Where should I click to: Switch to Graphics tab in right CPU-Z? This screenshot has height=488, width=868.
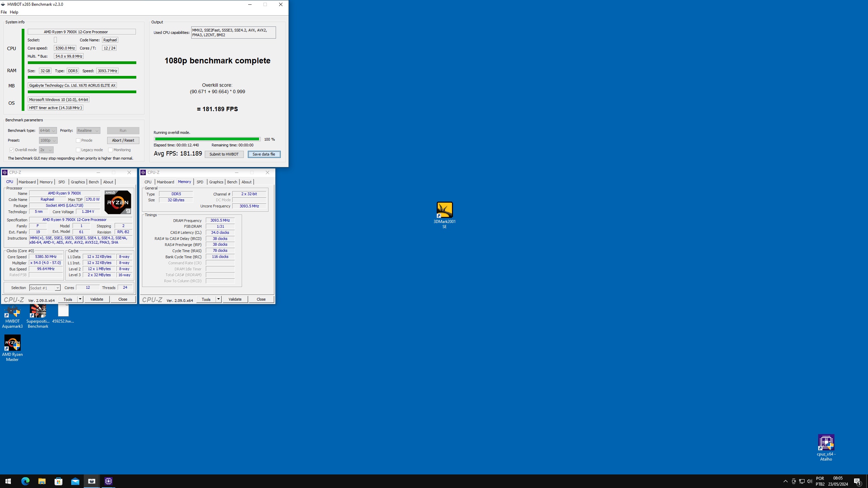click(x=216, y=182)
